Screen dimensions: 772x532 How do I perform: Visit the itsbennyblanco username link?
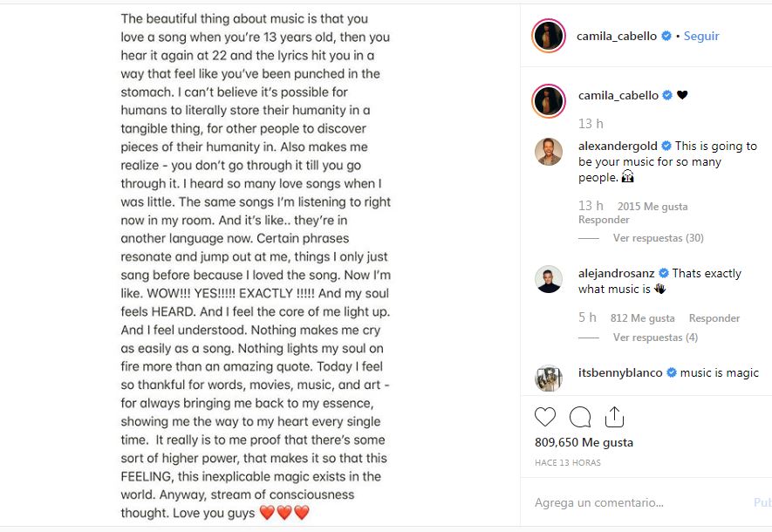[x=621, y=372]
